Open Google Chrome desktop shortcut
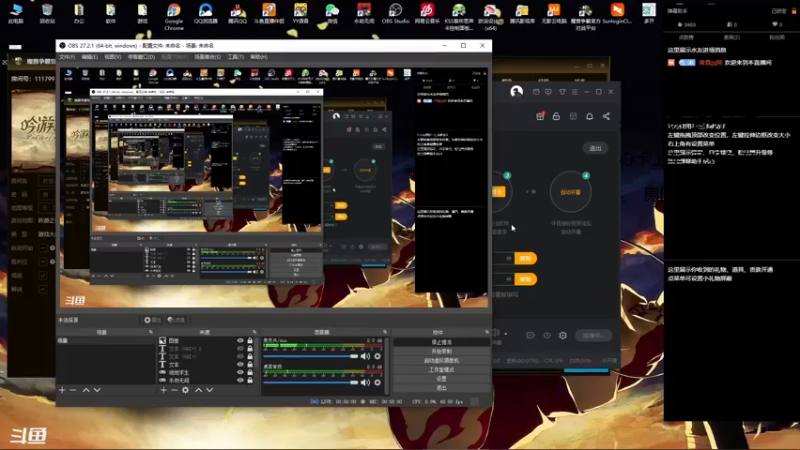 pos(173,16)
